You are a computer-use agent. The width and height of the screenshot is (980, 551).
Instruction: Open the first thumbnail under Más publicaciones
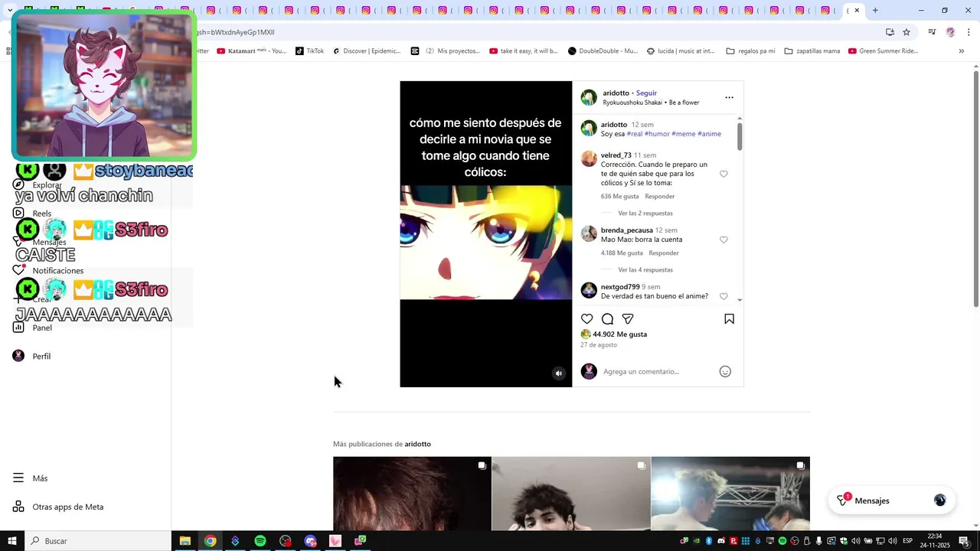[x=412, y=494]
